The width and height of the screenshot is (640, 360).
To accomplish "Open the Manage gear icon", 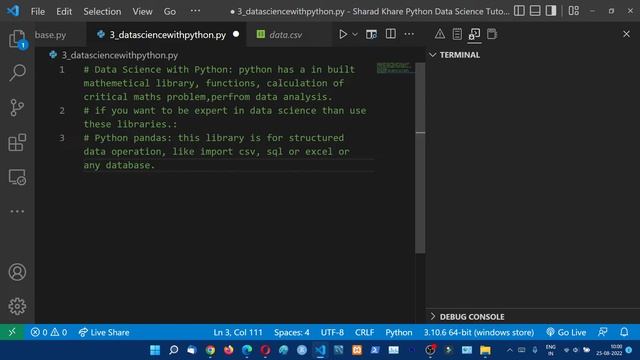I will coord(17,306).
